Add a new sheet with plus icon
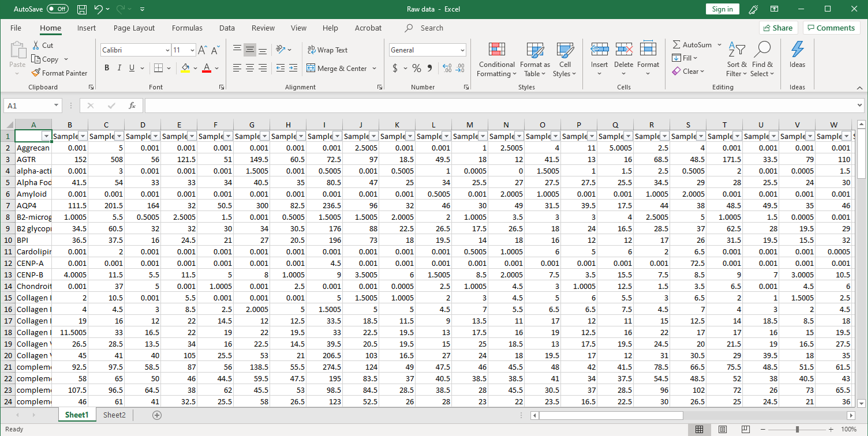868x436 pixels. coord(156,415)
